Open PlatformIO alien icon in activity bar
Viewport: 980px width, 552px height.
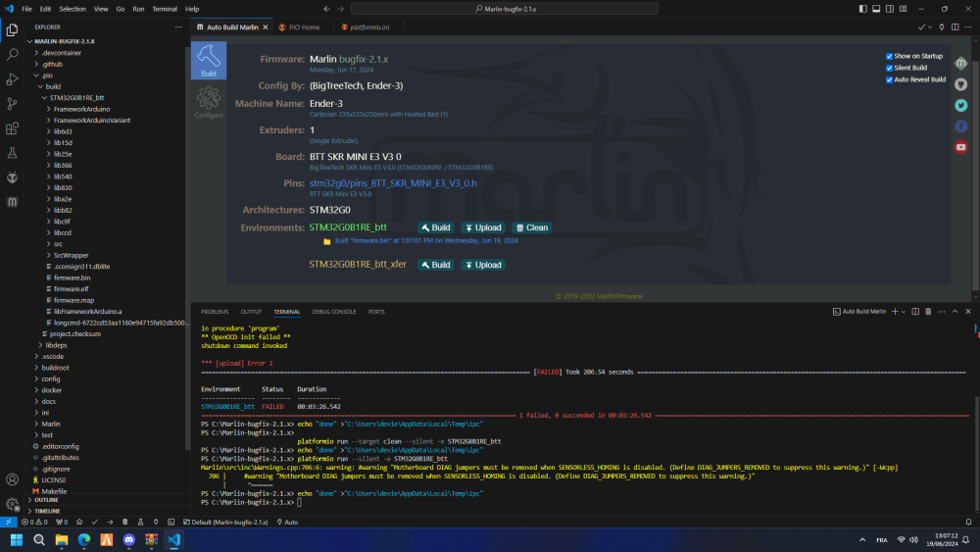point(12,177)
